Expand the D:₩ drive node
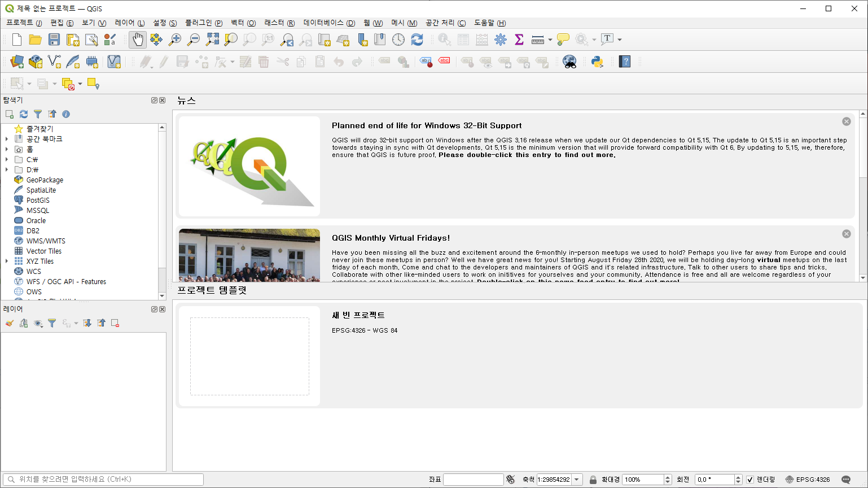 pos(7,169)
